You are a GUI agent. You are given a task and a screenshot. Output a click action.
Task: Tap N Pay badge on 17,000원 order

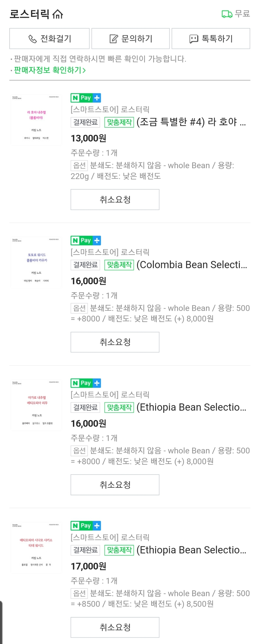(x=86, y=526)
